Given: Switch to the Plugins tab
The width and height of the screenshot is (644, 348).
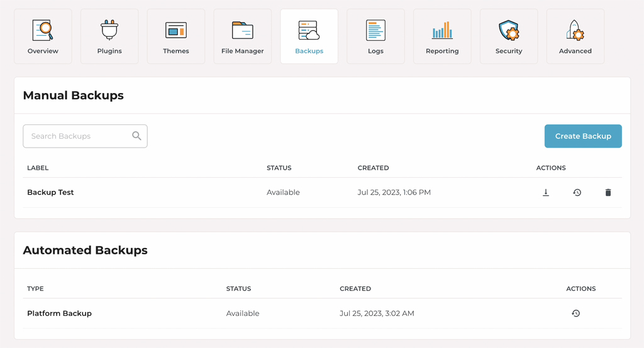Looking at the screenshot, I should (x=109, y=36).
